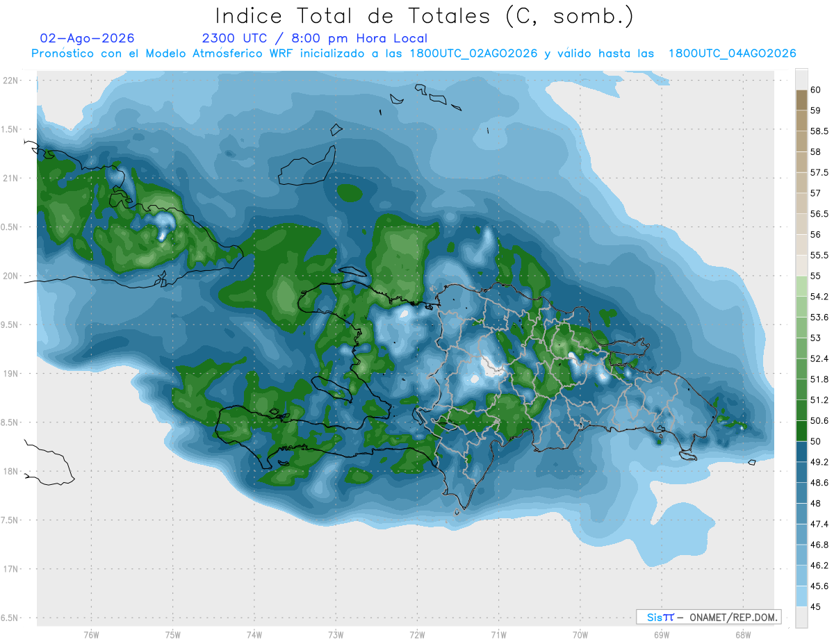Screen dimensions: 834x644
Task: Click the "54.2" colorbar label
Action: point(819,297)
